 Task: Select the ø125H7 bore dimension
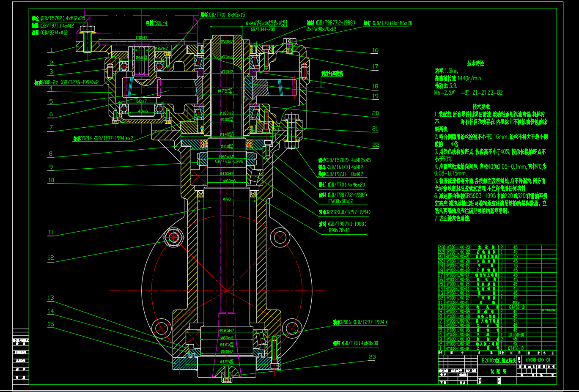[x=227, y=330]
